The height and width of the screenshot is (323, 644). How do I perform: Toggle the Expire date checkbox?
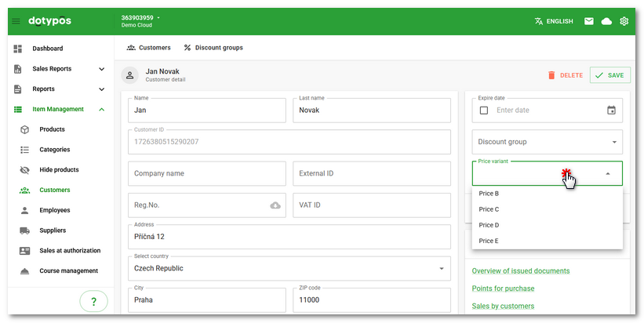[x=483, y=111]
